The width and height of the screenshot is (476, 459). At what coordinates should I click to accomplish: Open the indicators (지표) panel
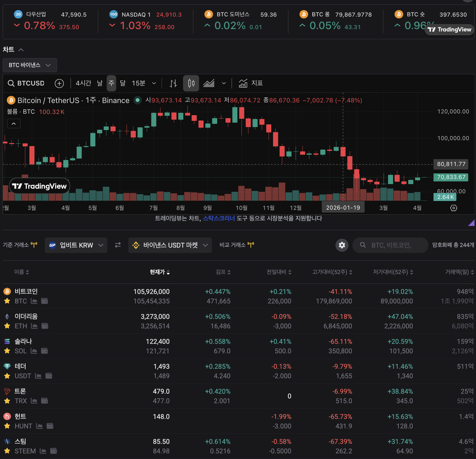[x=251, y=83]
